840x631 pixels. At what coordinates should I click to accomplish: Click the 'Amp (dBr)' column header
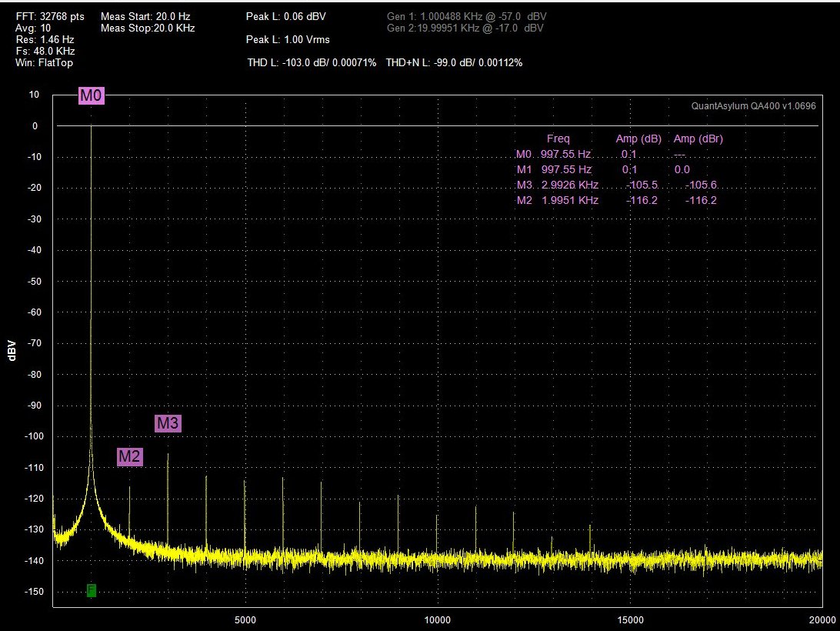698,139
